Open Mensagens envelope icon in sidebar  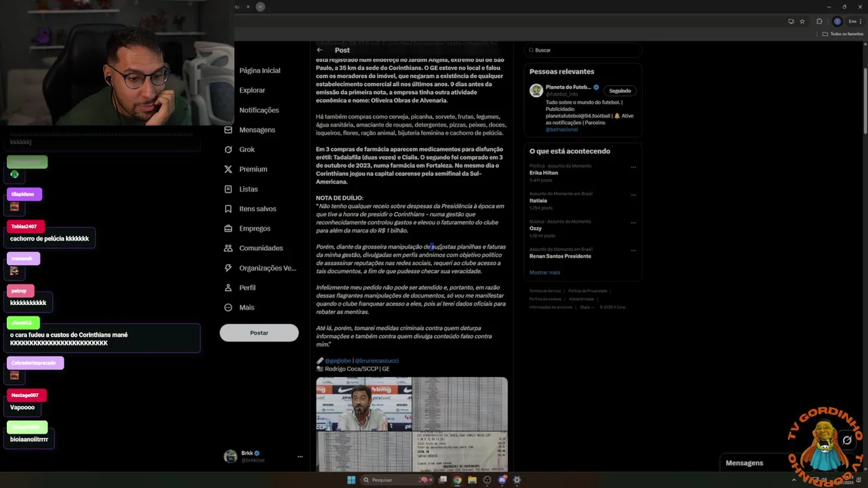coord(228,129)
